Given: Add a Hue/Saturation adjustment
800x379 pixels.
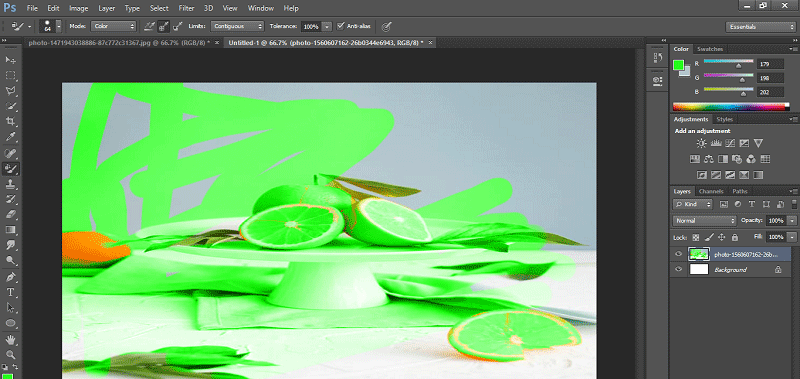Looking at the screenshot, I should coord(694,159).
